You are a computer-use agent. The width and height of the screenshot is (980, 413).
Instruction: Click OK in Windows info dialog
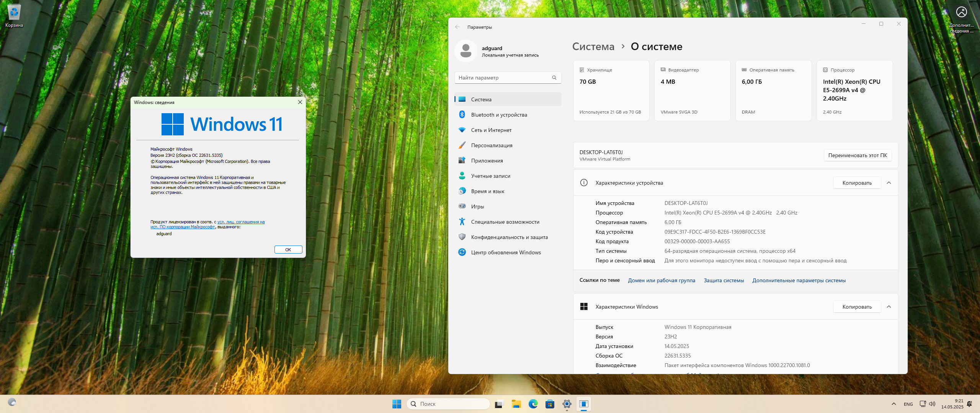coord(288,250)
